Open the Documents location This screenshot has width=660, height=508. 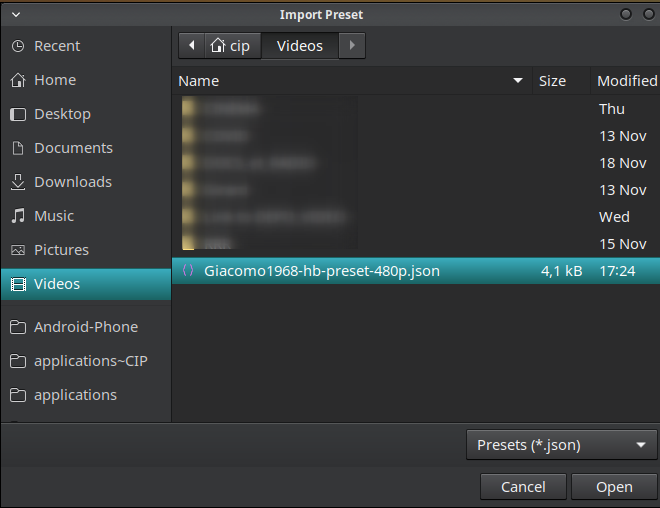click(x=86, y=148)
